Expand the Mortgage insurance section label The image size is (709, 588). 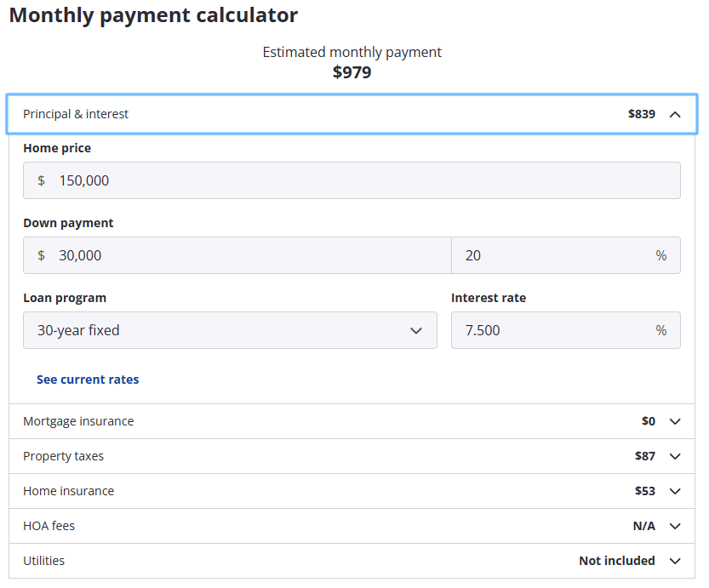(x=78, y=421)
